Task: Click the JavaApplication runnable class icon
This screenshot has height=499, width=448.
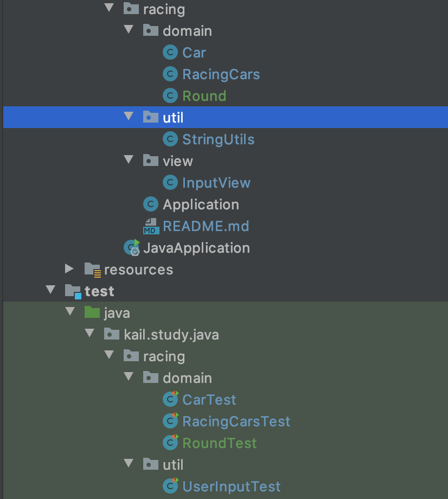Action: click(x=132, y=247)
